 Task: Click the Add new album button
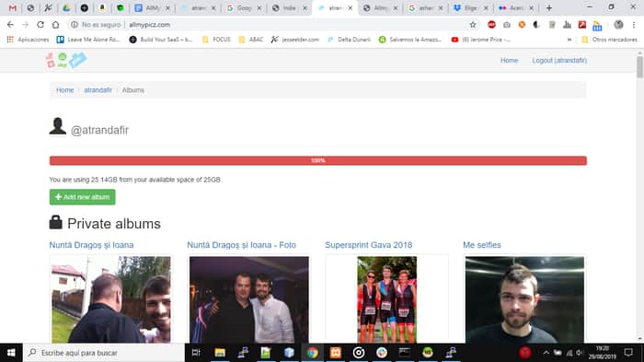tap(82, 197)
